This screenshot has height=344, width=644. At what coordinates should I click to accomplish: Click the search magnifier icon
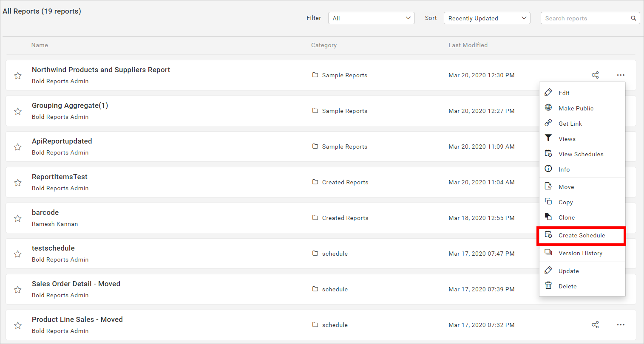(633, 18)
